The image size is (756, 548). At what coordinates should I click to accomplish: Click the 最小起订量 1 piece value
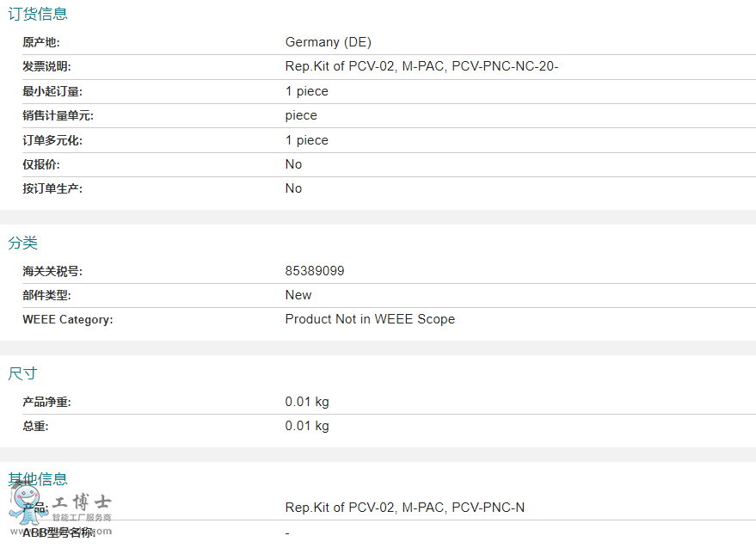[x=307, y=91]
